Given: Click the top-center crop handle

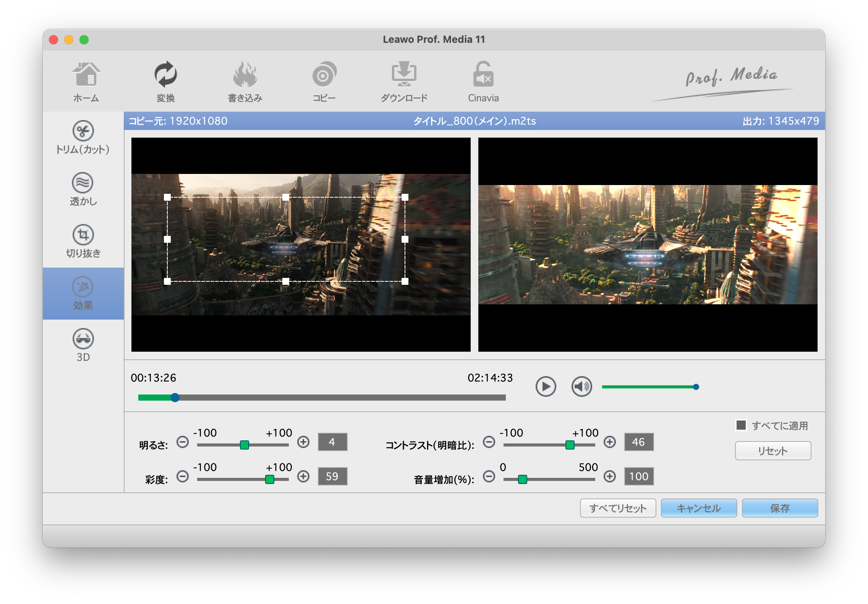Looking at the screenshot, I should 286,197.
